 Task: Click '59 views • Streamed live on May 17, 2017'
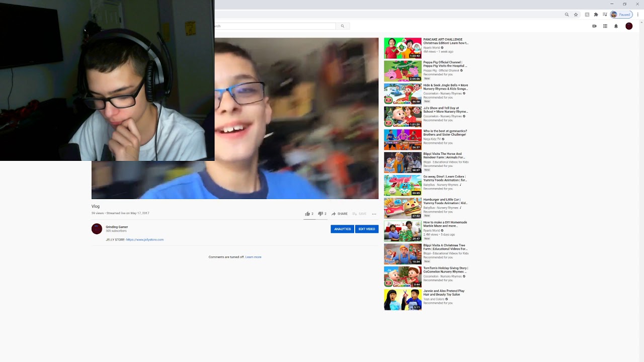point(120,213)
